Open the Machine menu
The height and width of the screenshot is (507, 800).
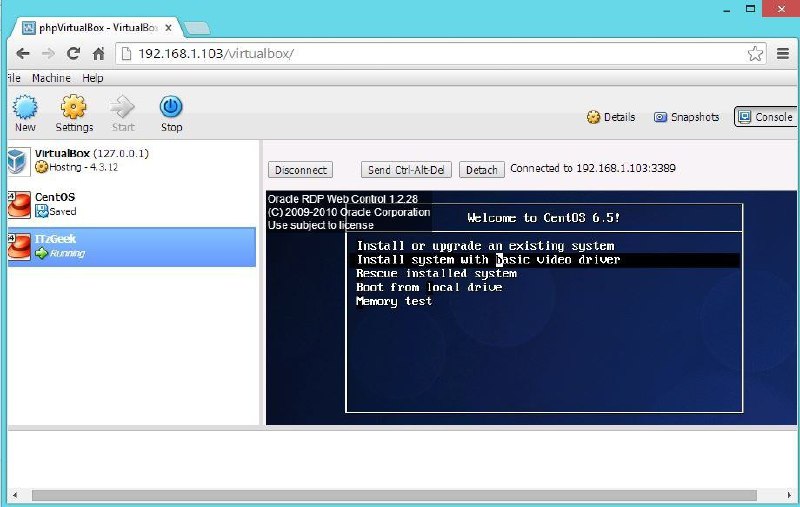[x=51, y=78]
